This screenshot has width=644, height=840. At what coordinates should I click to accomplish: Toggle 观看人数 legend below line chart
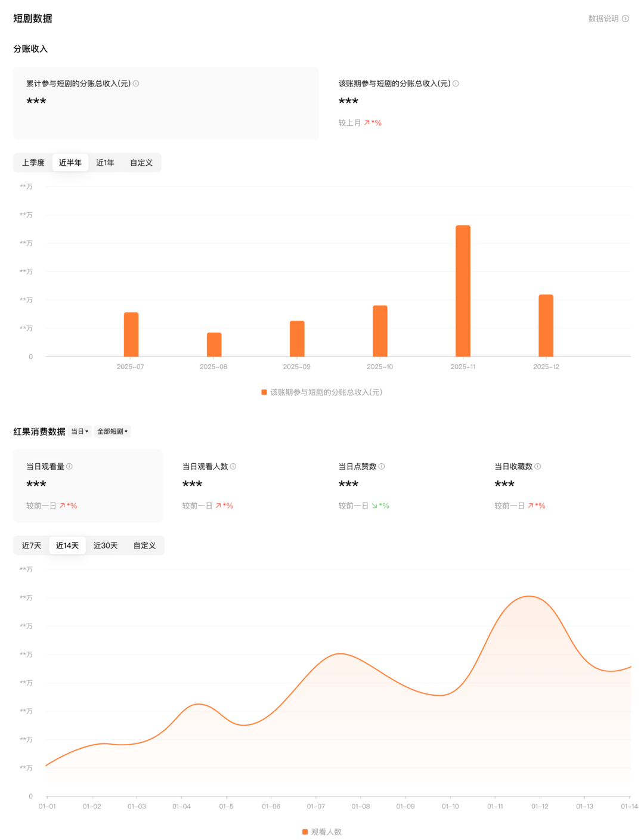322,832
